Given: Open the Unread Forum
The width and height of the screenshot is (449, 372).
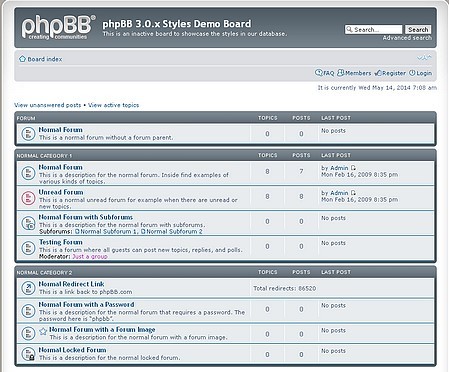Looking at the screenshot, I should click(61, 192).
